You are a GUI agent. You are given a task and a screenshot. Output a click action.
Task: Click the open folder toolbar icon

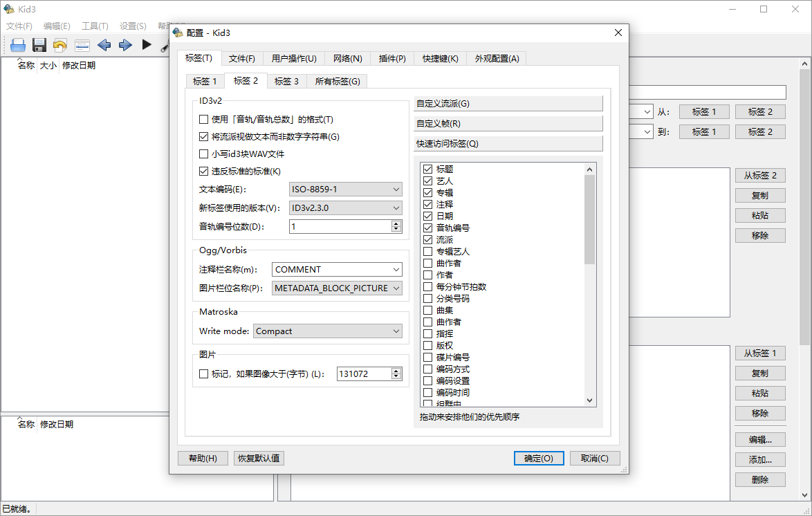17,45
